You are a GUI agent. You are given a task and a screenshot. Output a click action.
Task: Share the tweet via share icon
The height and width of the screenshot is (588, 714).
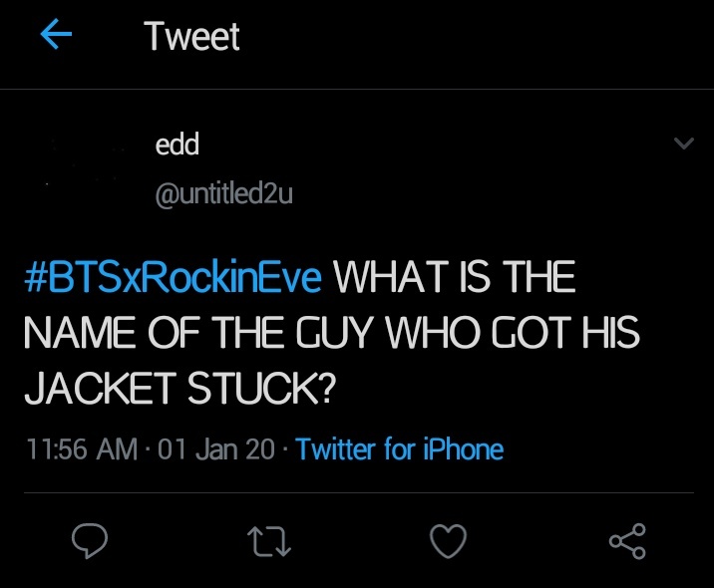click(627, 541)
